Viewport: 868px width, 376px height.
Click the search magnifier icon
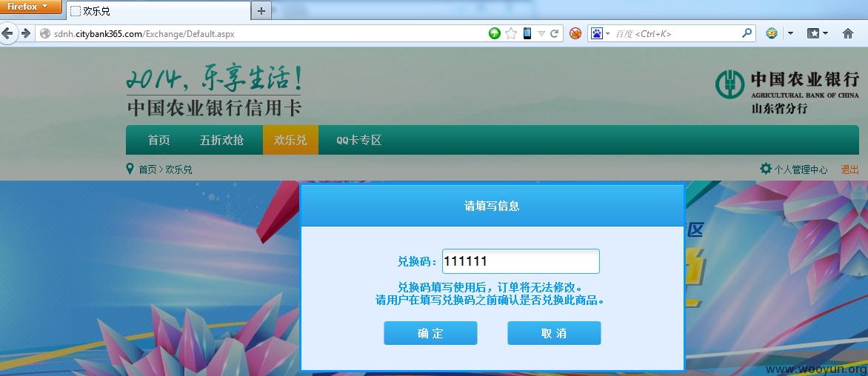(x=747, y=34)
